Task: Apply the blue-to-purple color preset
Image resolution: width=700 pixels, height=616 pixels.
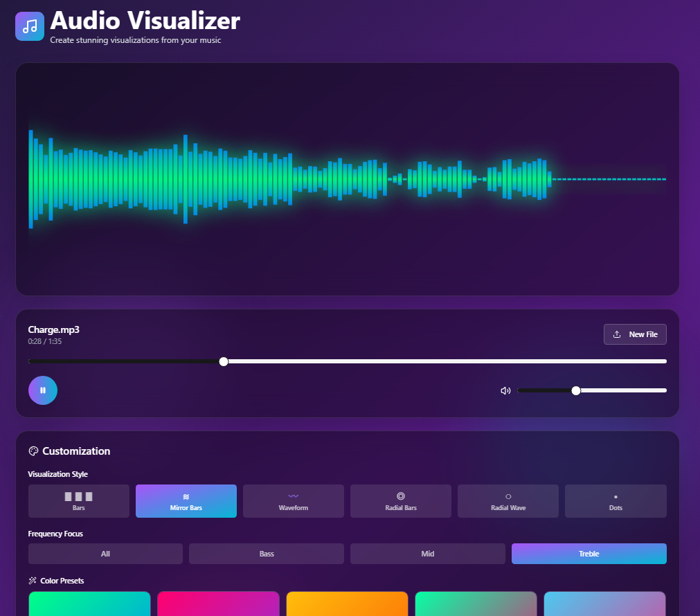Action: [x=604, y=604]
